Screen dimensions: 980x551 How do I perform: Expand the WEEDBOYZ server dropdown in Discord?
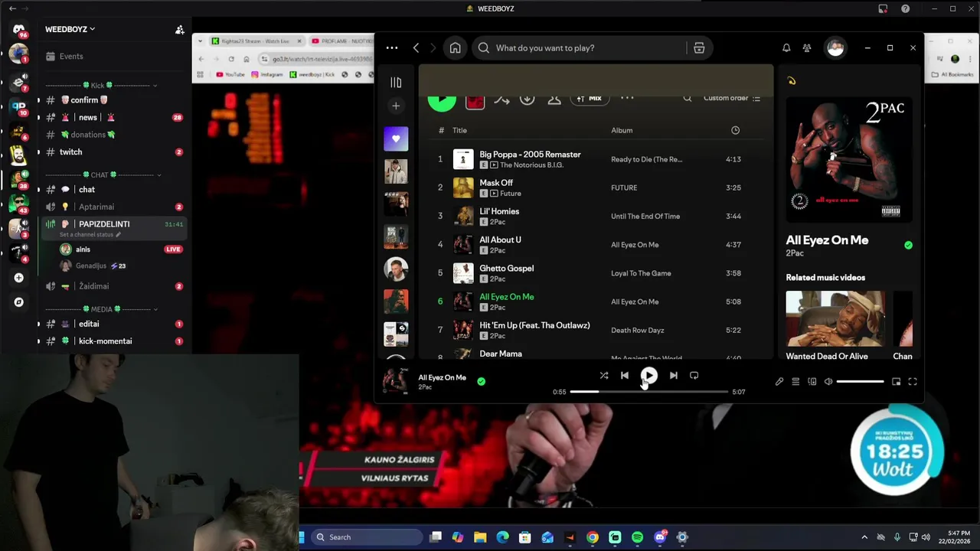point(70,29)
